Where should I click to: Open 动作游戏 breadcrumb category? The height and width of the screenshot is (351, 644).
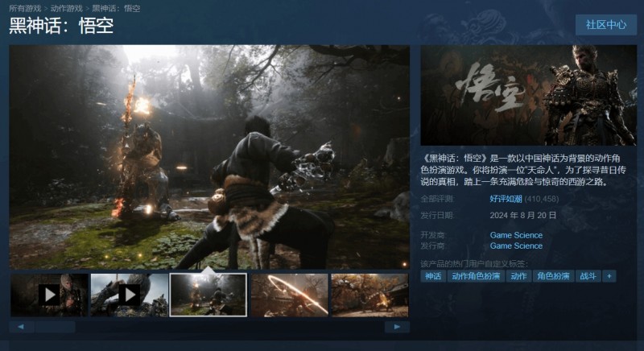coord(67,8)
